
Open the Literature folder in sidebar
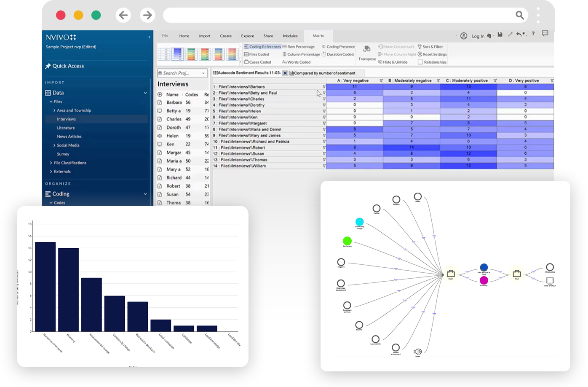tap(66, 128)
